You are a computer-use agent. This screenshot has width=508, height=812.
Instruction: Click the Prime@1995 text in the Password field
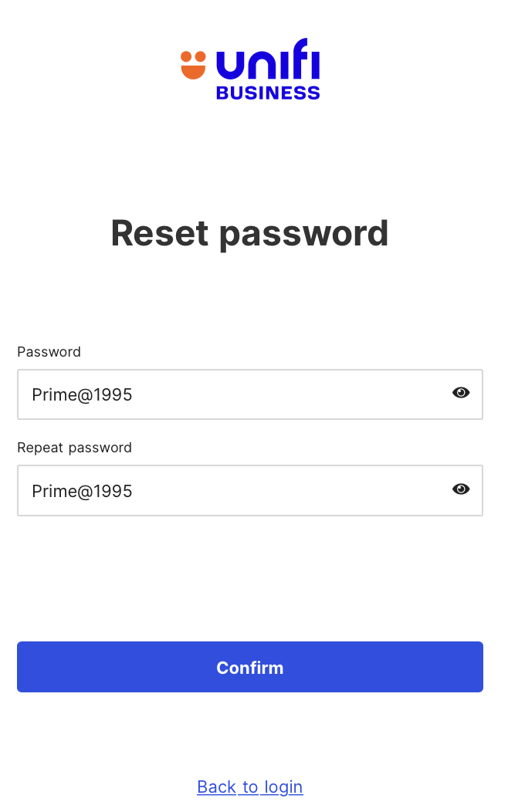[x=82, y=395]
